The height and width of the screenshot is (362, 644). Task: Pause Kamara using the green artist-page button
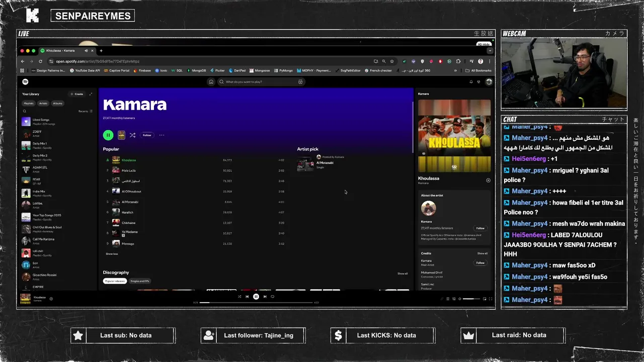pos(108,135)
